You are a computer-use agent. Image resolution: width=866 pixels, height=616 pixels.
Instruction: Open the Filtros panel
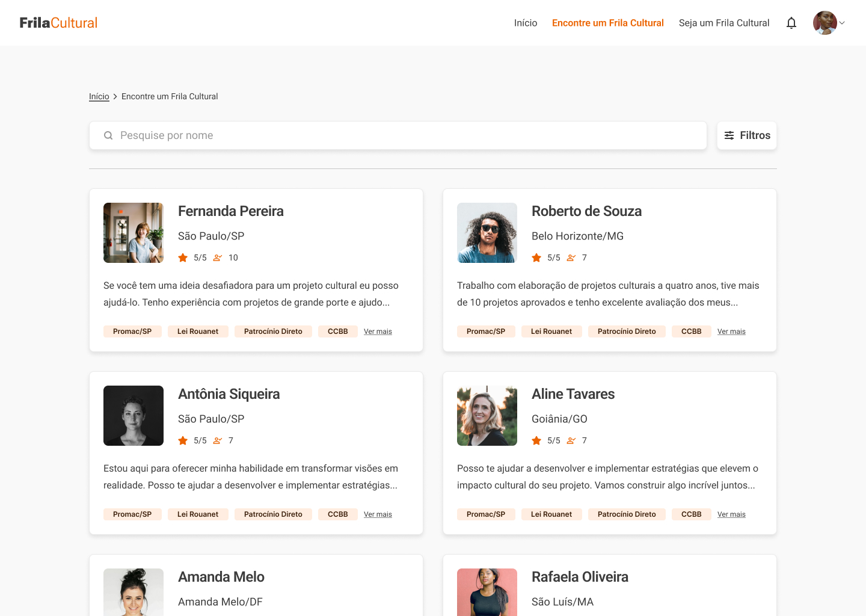coord(747,135)
